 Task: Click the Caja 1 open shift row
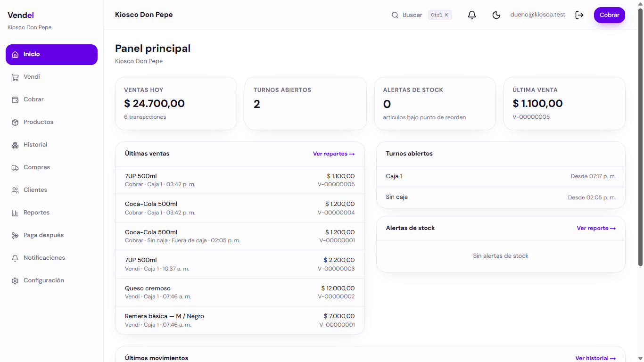tap(501, 176)
